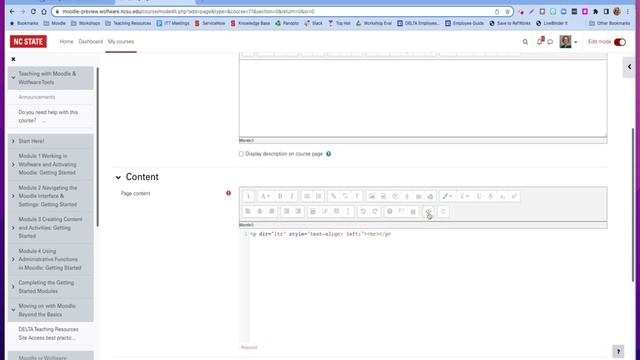Open Announcements in the course index
Image resolution: width=640 pixels, height=360 pixels.
click(x=37, y=97)
